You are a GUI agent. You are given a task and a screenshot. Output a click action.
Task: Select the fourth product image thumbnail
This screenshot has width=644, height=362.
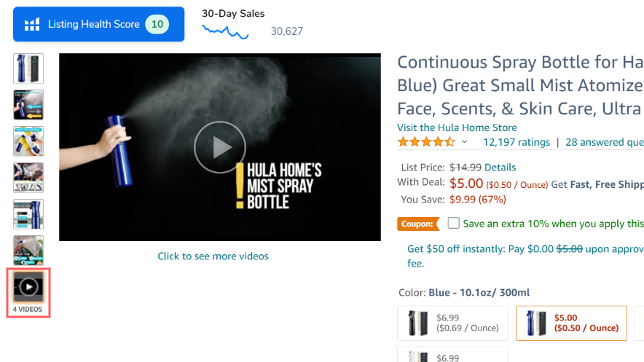[28, 178]
